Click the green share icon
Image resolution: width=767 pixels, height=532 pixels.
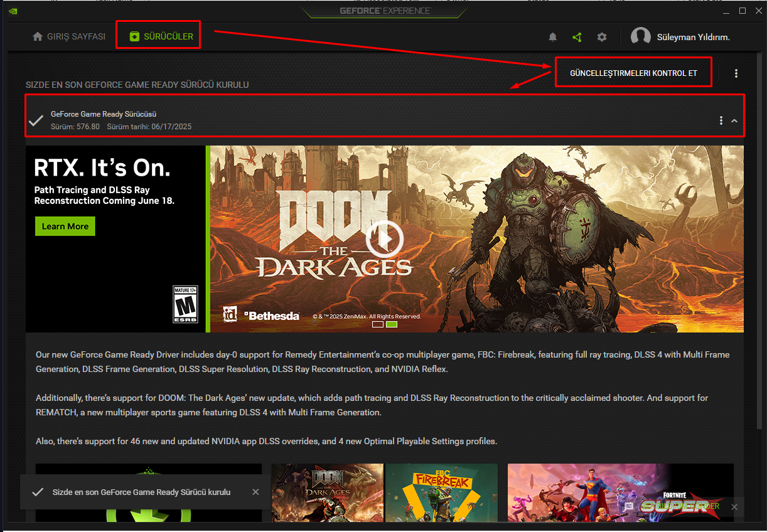click(577, 37)
